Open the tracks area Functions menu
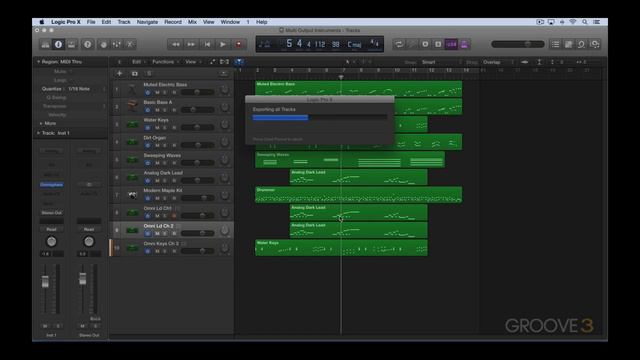 click(164, 62)
